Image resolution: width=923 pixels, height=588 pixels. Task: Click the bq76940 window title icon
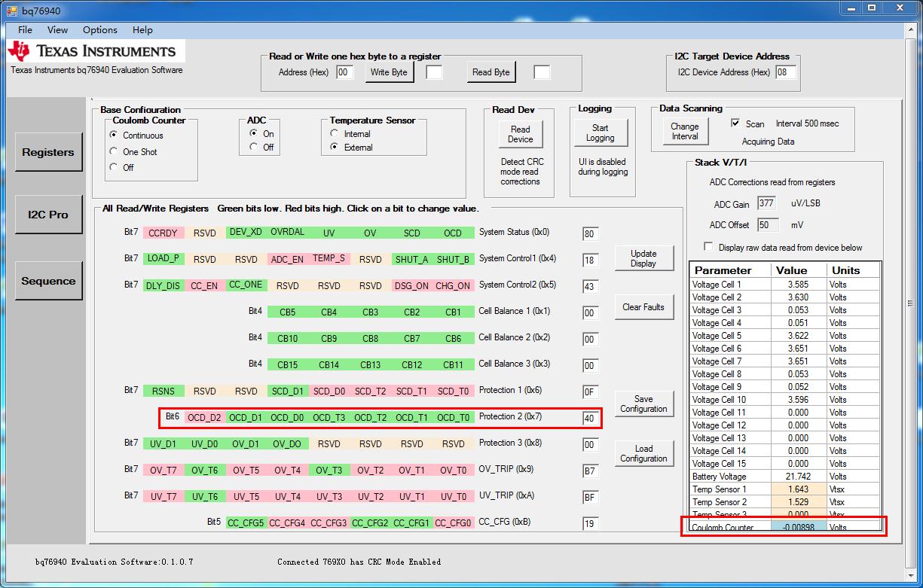pos(12,11)
